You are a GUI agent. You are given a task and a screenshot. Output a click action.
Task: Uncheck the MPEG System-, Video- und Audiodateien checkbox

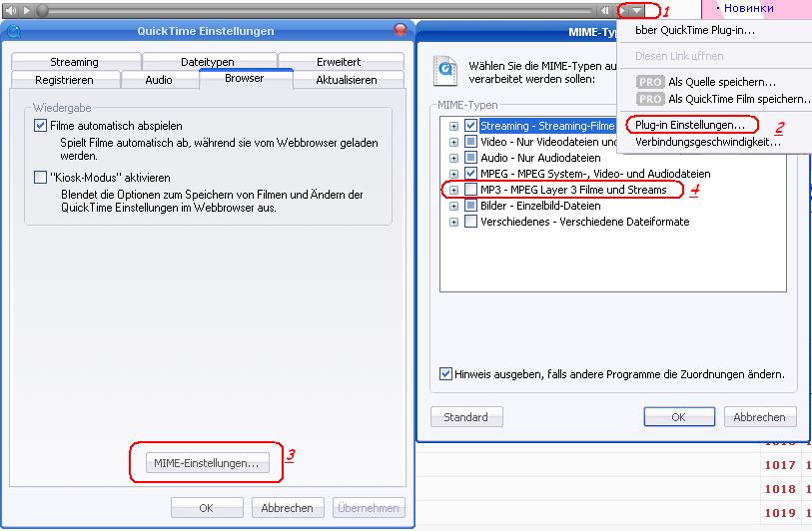coord(470,174)
